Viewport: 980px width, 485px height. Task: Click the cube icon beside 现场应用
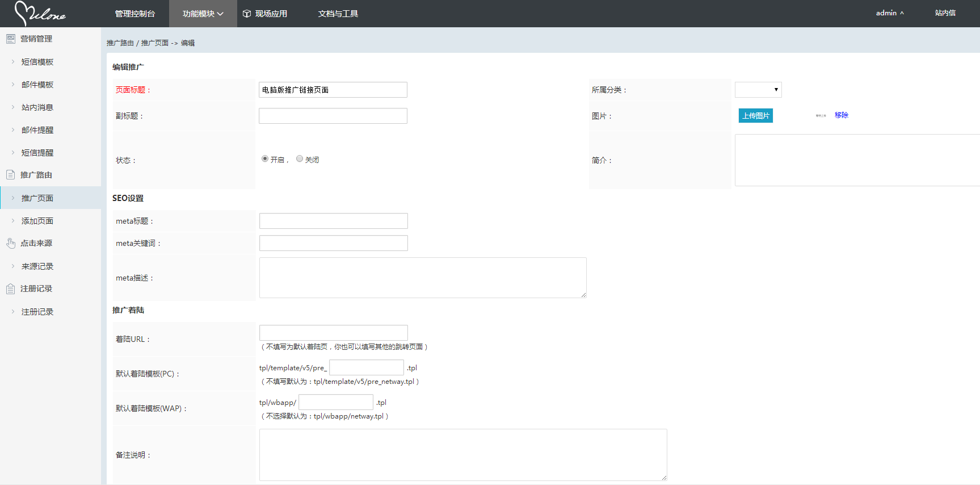click(x=247, y=14)
